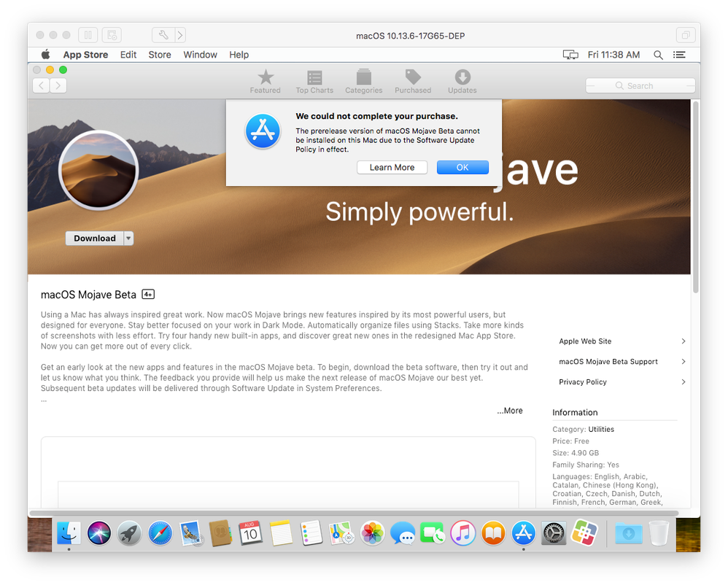728x585 pixels.
Task: Open Contacts book icon in Dock
Action: 220,532
